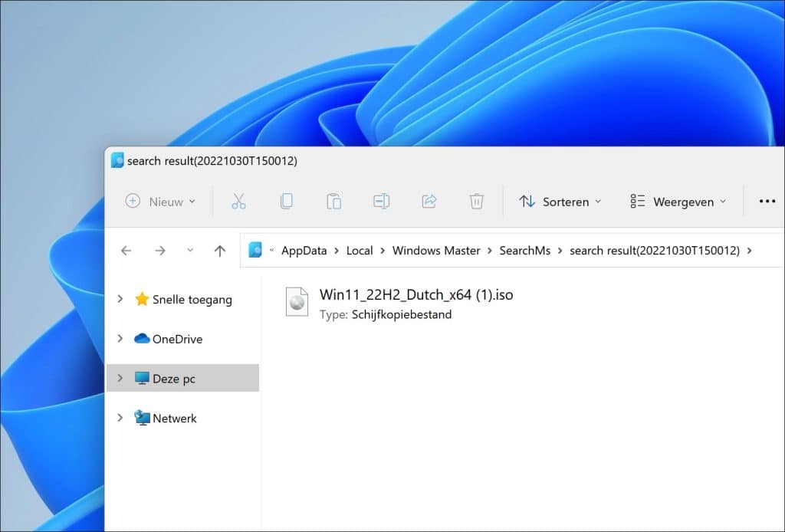
Task: Click the Delete trash icon
Action: 476,201
